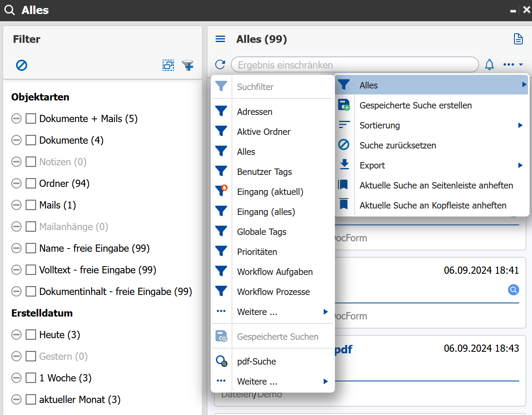Check the Ordner (94) checkbox

[x=31, y=183]
